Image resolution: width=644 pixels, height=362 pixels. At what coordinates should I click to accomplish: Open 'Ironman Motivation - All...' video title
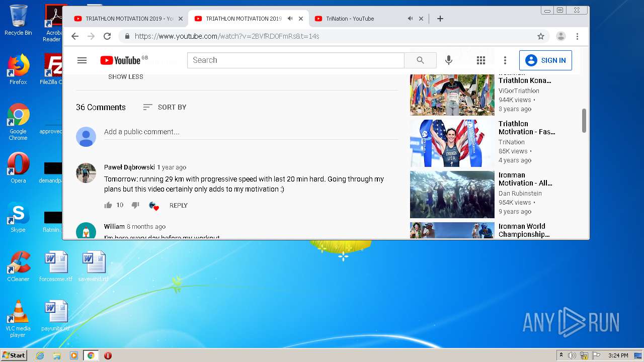point(525,179)
